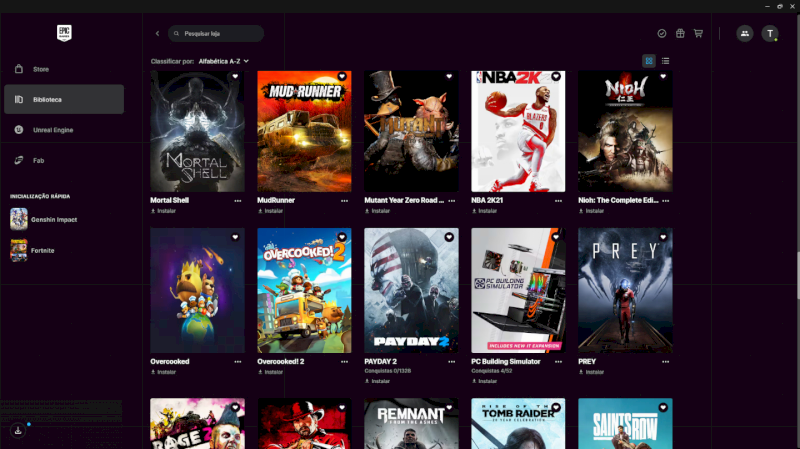Open Overcooked three-dot menu
Viewport: 800px width, 449px height.
click(x=238, y=362)
